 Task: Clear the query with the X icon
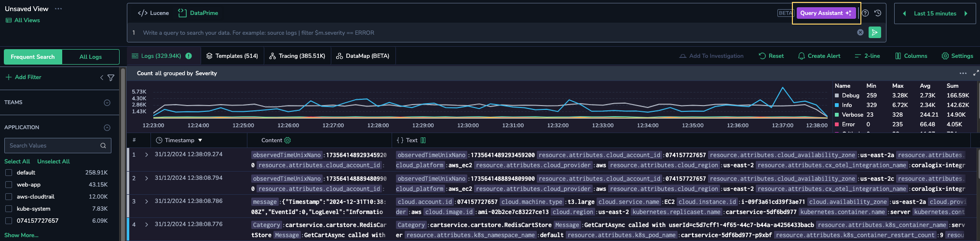(x=860, y=32)
